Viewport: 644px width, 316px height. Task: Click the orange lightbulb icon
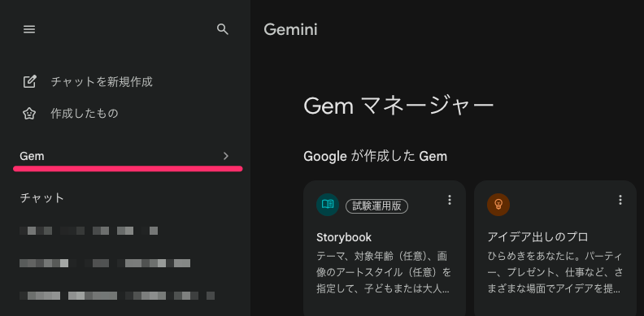point(498,205)
